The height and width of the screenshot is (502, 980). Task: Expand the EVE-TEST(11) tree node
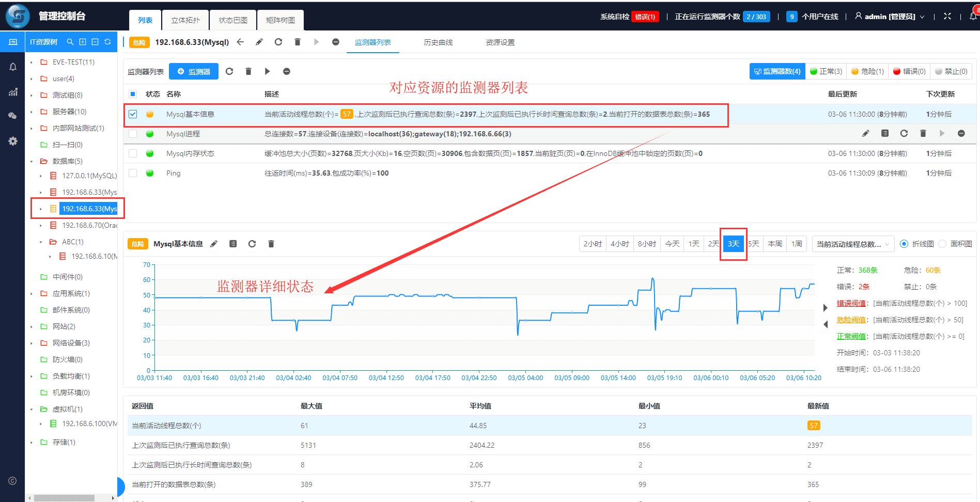32,62
